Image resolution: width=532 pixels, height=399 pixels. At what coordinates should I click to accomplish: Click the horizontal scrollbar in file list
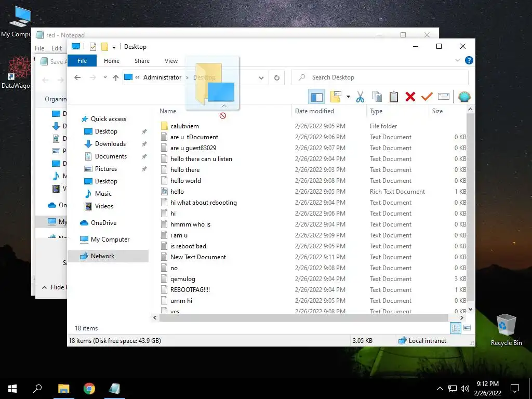[x=304, y=318]
